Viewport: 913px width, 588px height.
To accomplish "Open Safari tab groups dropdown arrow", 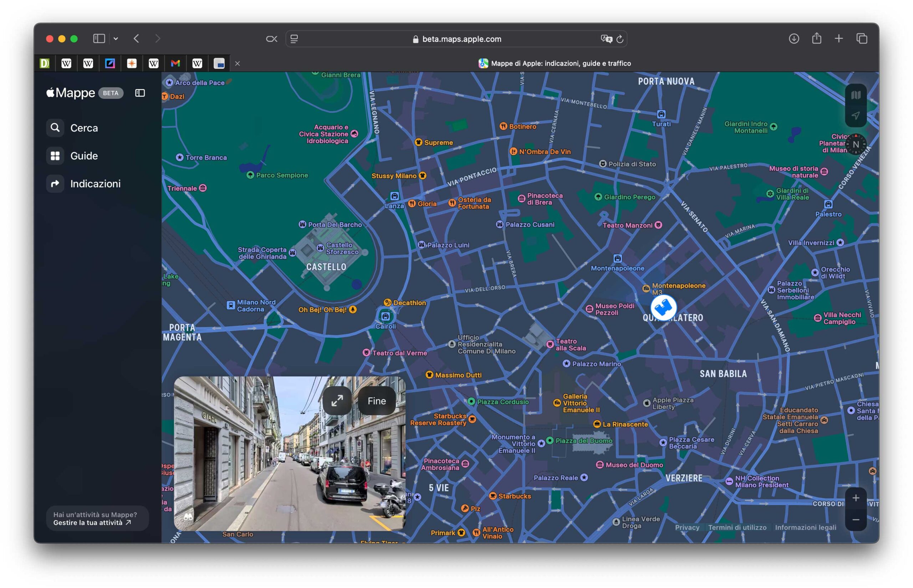I will coord(116,39).
